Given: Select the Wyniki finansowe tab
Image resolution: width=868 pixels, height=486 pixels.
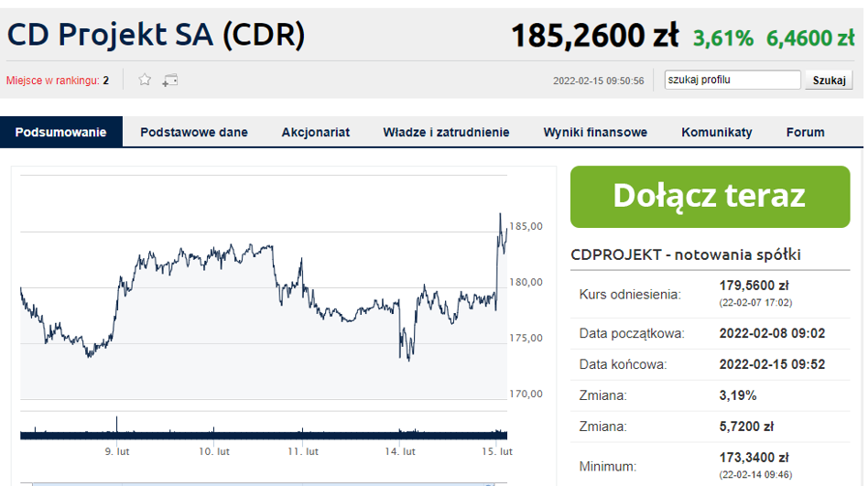Looking at the screenshot, I should (x=595, y=132).
